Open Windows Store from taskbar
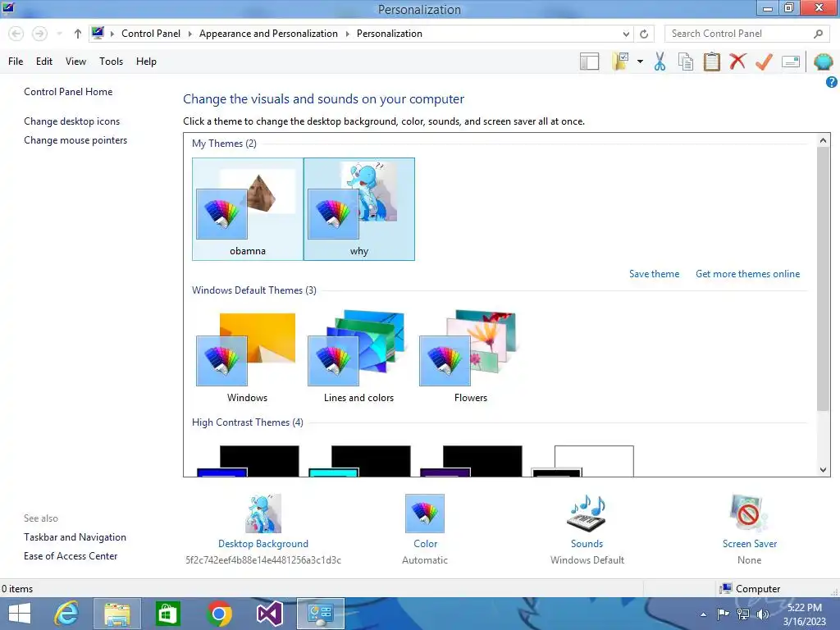This screenshot has width=840, height=630. click(167, 614)
